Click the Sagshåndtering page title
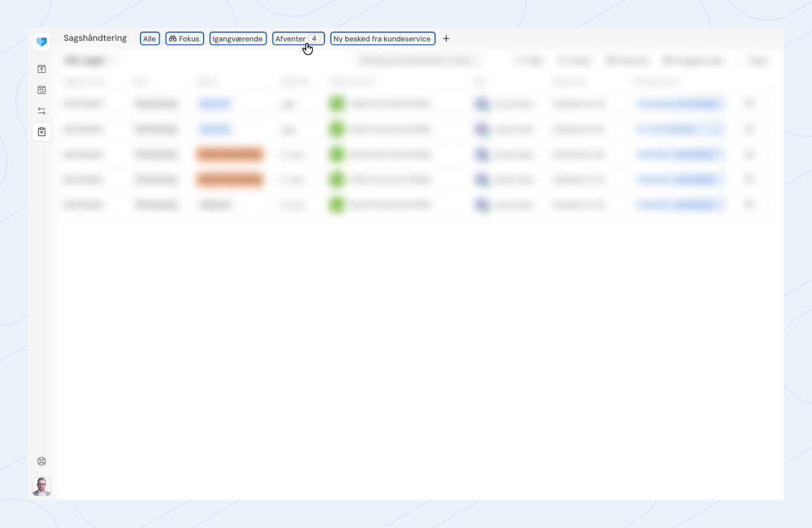812x528 pixels. (x=95, y=38)
